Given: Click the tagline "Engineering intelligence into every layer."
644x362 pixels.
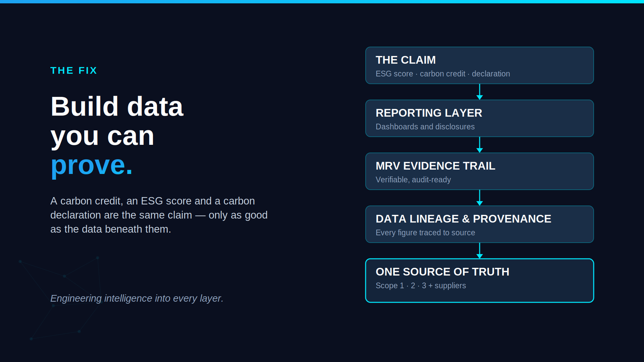Looking at the screenshot, I should click(x=137, y=298).
